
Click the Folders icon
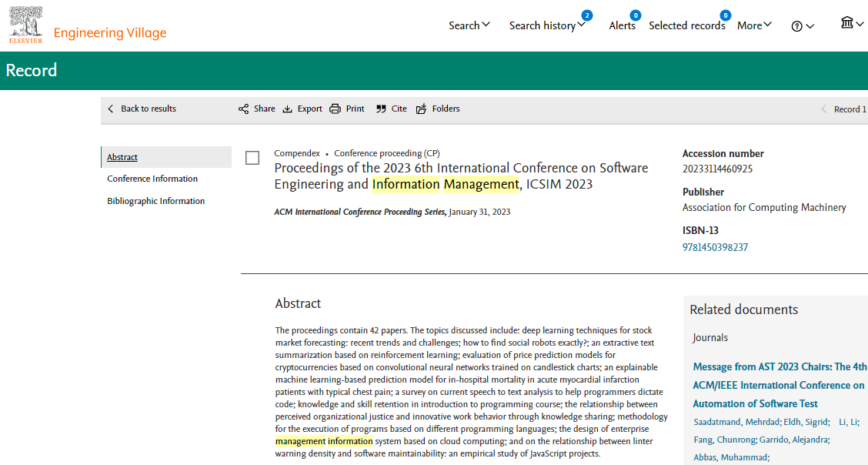421,109
